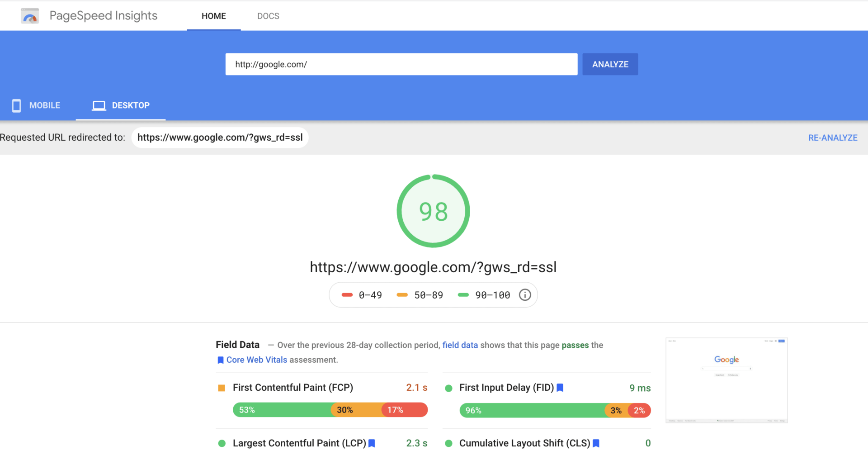Open the DOCS tab
868x455 pixels.
click(268, 16)
